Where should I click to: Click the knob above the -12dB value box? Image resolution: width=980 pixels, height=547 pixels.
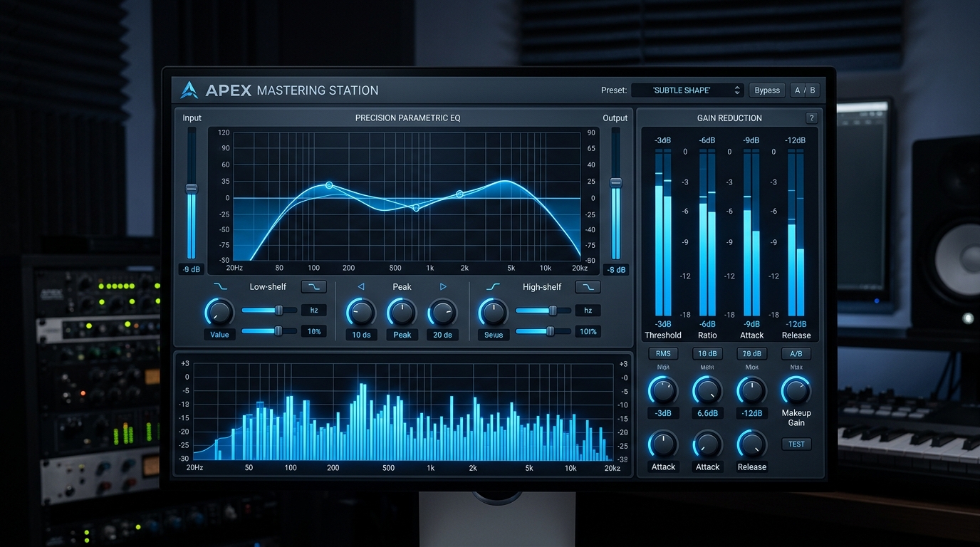pyautogui.click(x=751, y=390)
